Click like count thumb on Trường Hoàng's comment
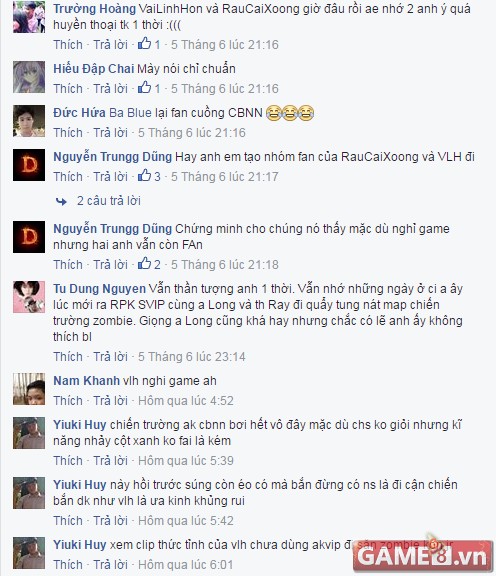The height and width of the screenshot is (576, 496). point(149,44)
